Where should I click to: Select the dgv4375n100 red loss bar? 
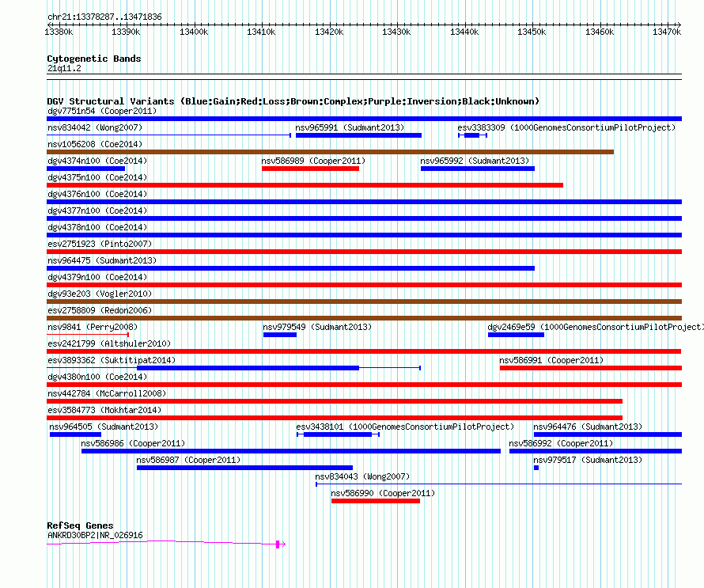click(305, 185)
